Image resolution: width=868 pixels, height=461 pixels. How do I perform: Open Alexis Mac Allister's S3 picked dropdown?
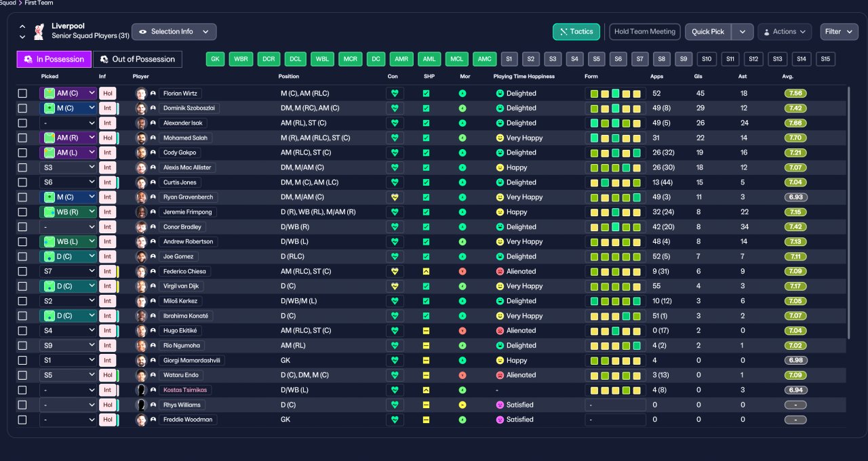click(x=68, y=167)
